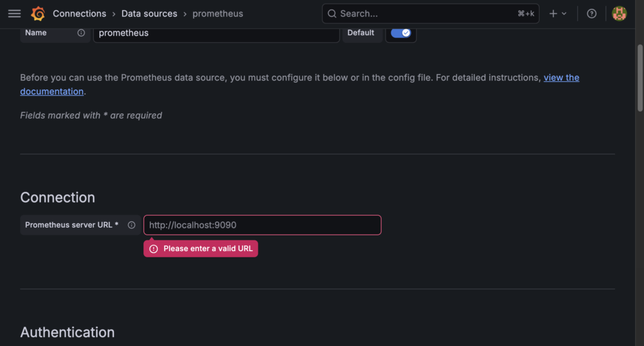Click the search magnifier icon
Screen dimensions: 644x346
332,14
